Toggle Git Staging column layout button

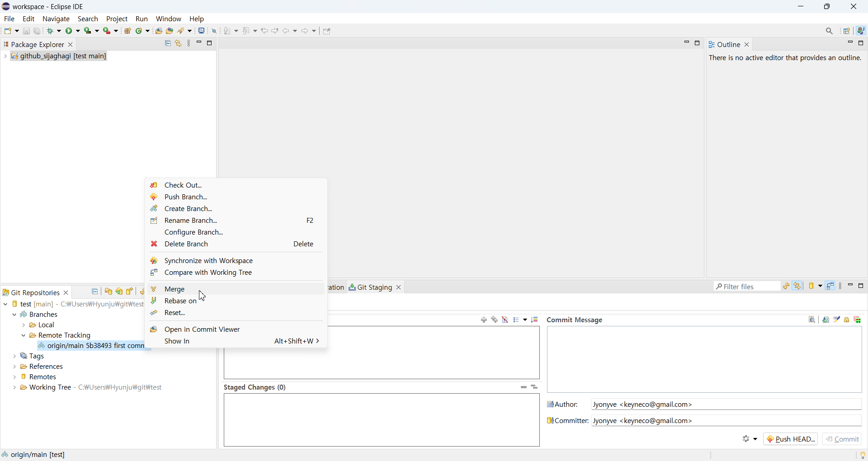pyautogui.click(x=830, y=286)
